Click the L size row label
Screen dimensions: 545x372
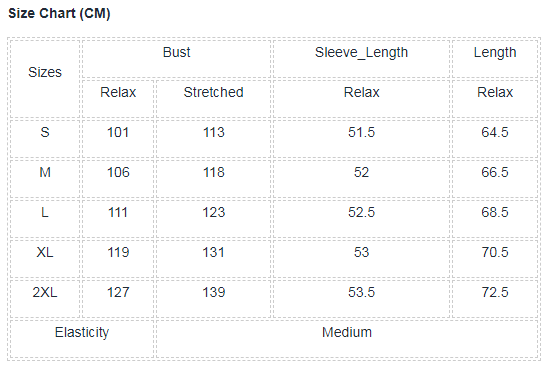tap(45, 212)
